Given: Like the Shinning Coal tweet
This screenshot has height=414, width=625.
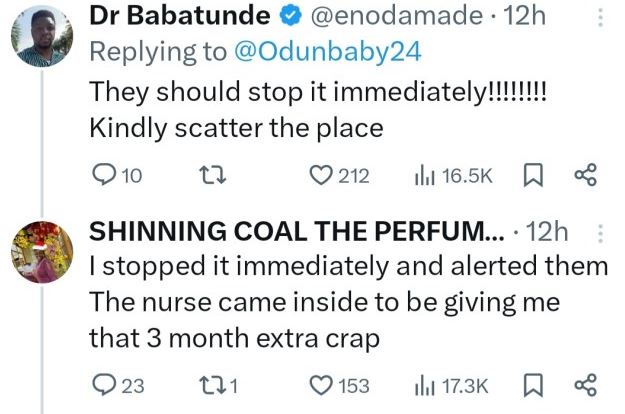Looking at the screenshot, I should (320, 385).
